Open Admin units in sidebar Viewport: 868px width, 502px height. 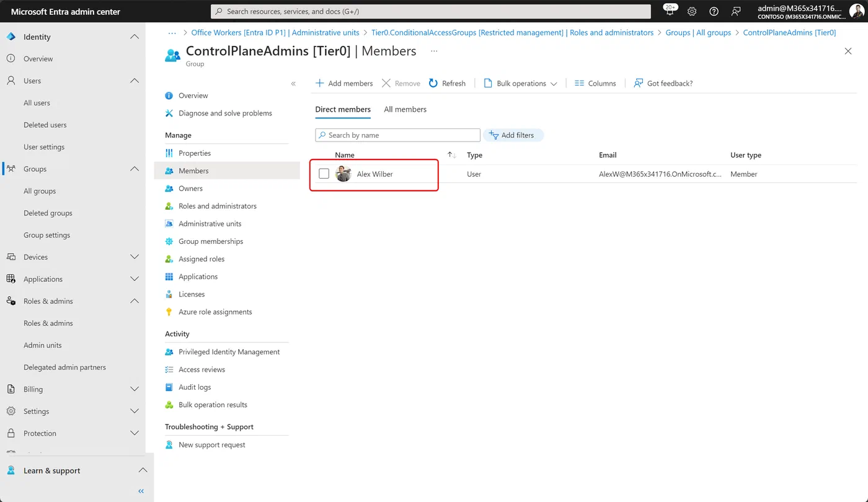point(43,345)
